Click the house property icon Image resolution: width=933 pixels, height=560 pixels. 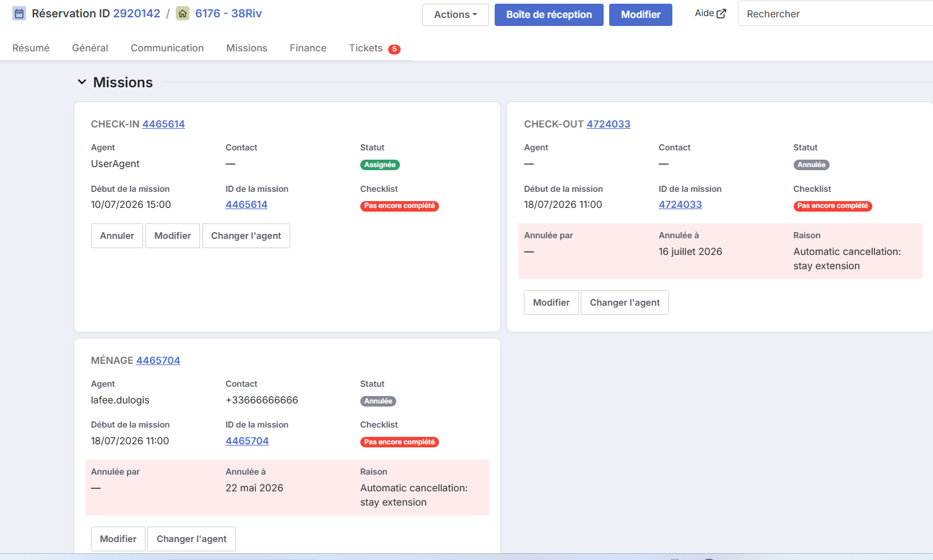click(x=183, y=14)
